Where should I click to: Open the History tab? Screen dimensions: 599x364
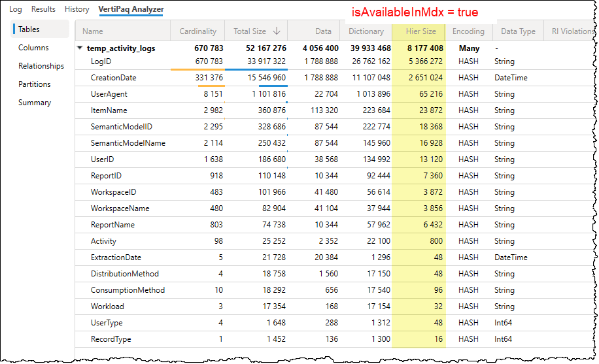pyautogui.click(x=77, y=9)
